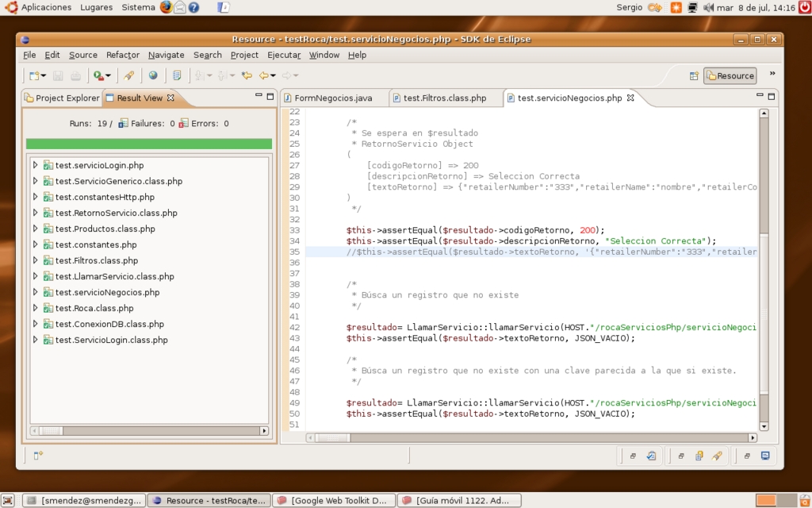Click the Last Edit Location arrow icon

click(247, 75)
